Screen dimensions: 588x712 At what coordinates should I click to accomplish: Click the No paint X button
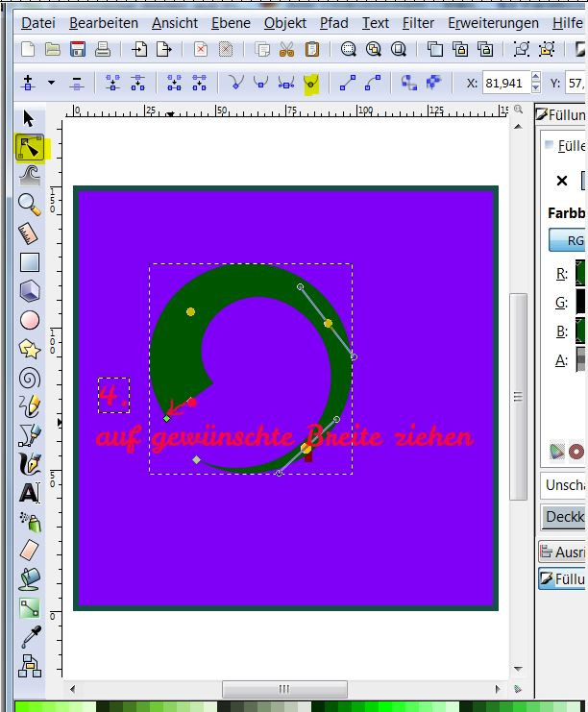(x=562, y=181)
